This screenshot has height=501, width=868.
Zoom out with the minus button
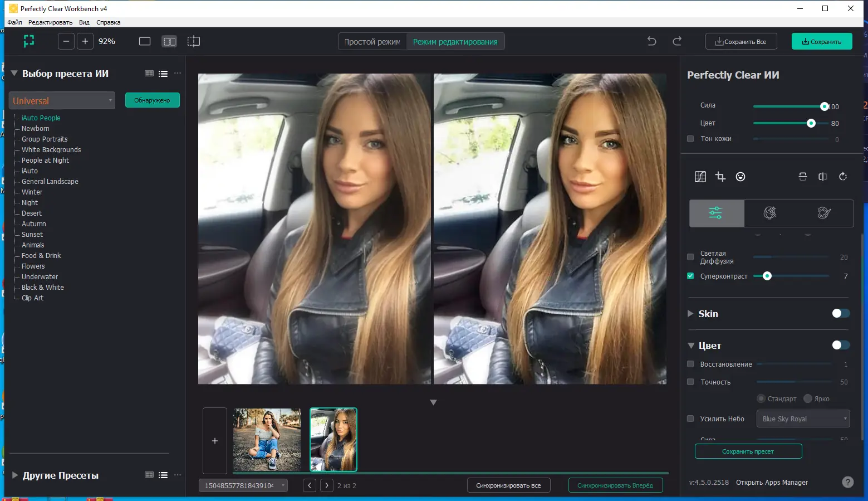(x=66, y=41)
